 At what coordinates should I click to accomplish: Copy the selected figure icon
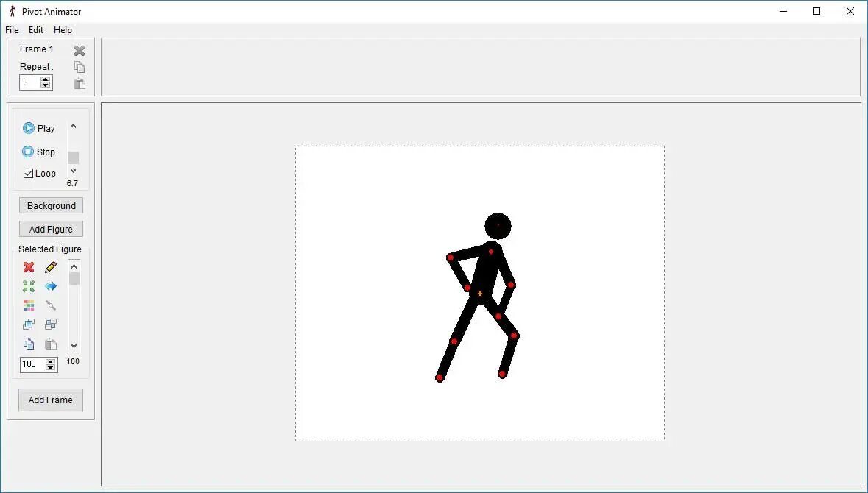point(29,344)
